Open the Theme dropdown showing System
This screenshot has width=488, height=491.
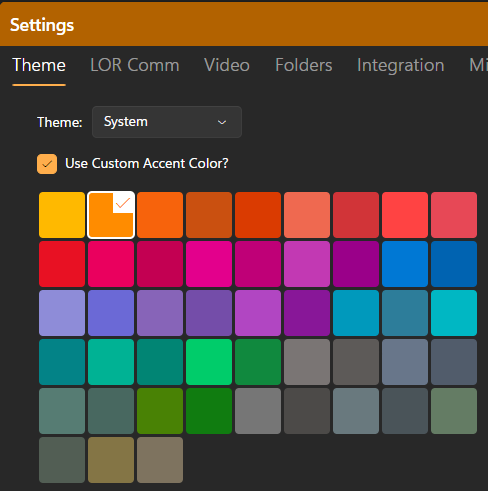(x=167, y=122)
